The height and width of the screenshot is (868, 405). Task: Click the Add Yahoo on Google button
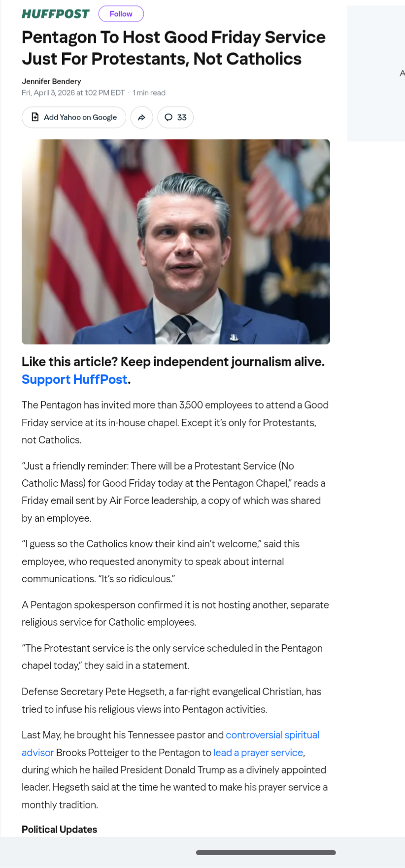tap(74, 117)
